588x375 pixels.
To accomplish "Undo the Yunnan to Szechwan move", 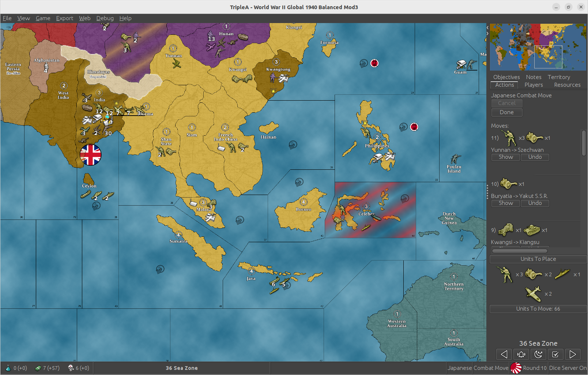I will pos(535,157).
